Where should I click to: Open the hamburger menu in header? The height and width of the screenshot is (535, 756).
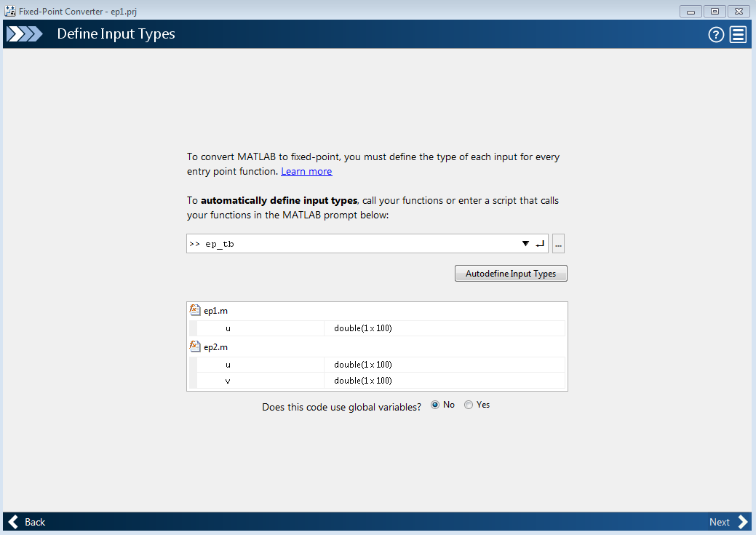[x=738, y=34]
